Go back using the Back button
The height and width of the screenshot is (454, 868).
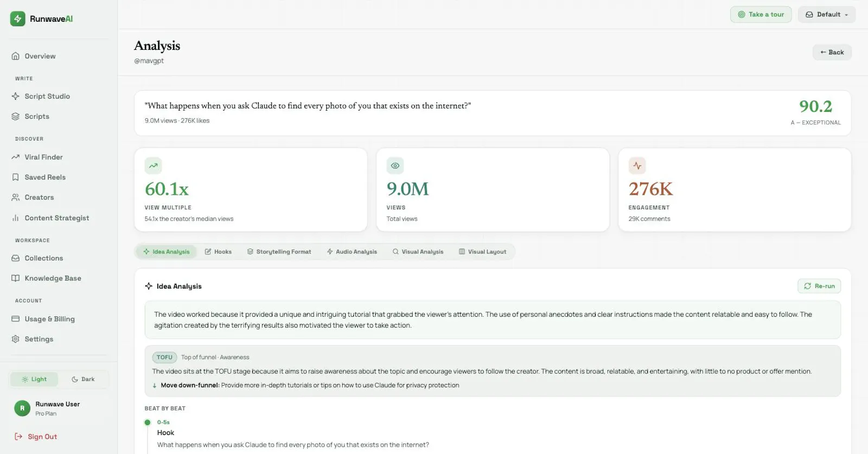832,53
